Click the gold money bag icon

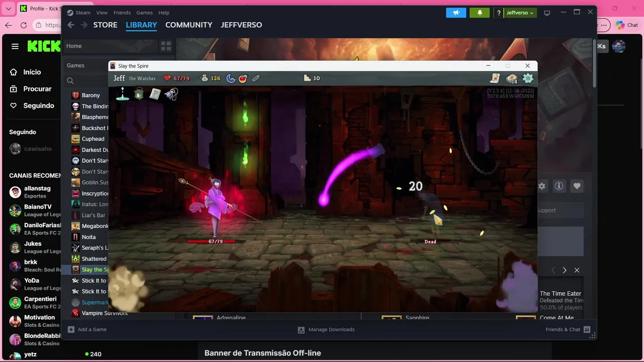204,78
